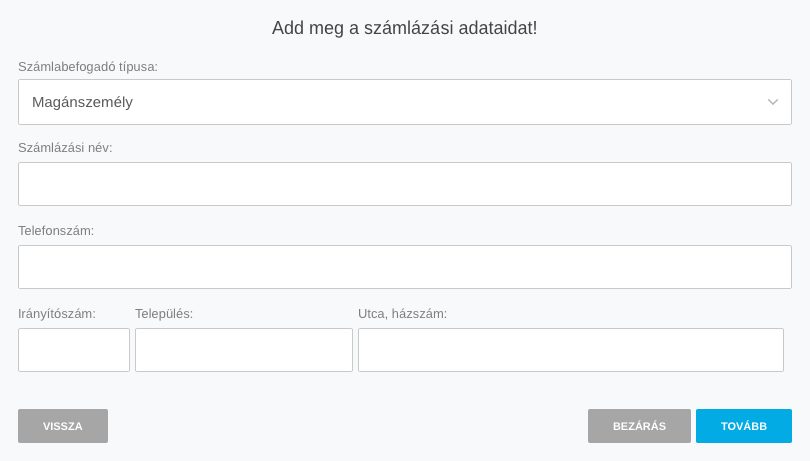Click the "Számlázási név:" label
This screenshot has width=810, height=461.
pyautogui.click(x=65, y=148)
